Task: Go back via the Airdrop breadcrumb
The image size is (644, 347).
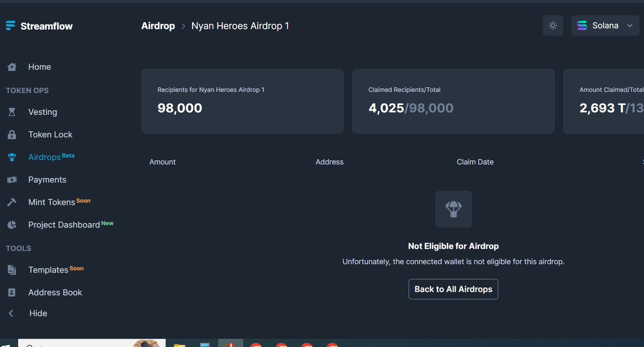Action: coord(158,26)
